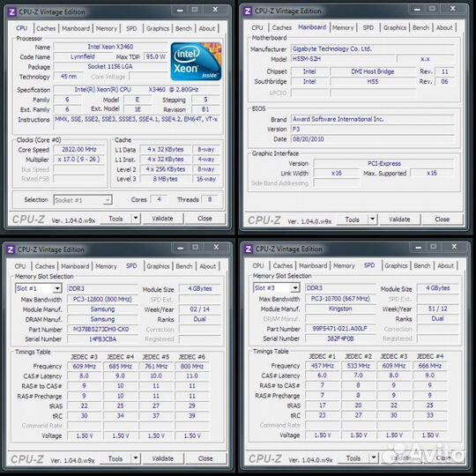Click Validate in the Slot #1 Samsung window
Viewport: 476px width, 476px height.
pyautogui.click(x=163, y=458)
